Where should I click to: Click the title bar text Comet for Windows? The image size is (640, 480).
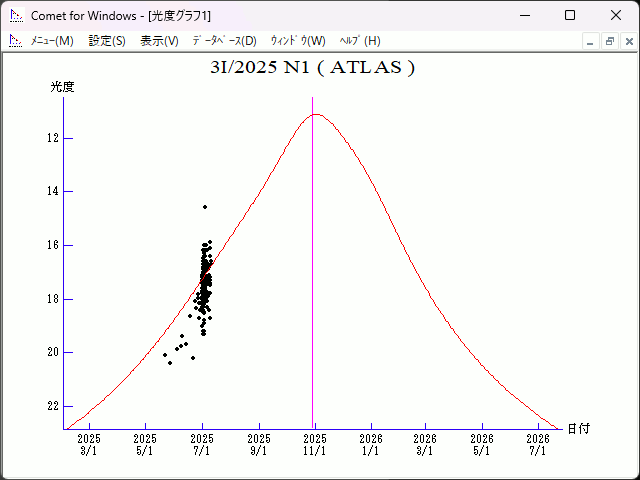84,16
